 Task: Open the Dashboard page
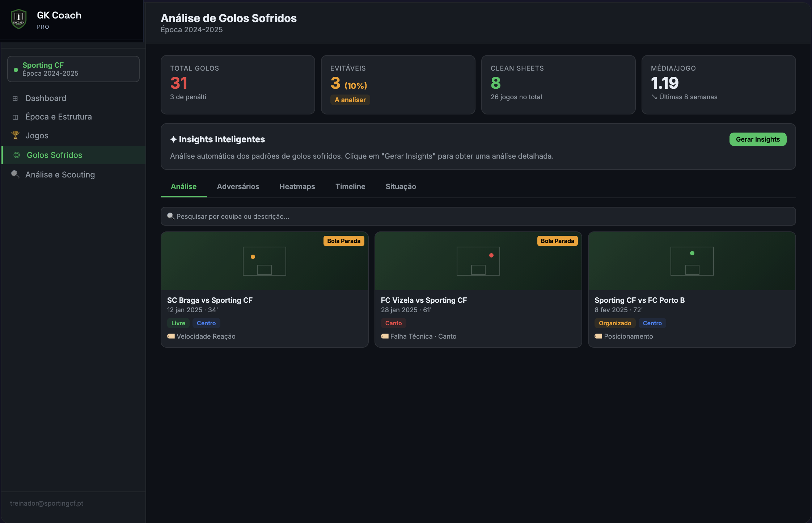click(x=74, y=98)
